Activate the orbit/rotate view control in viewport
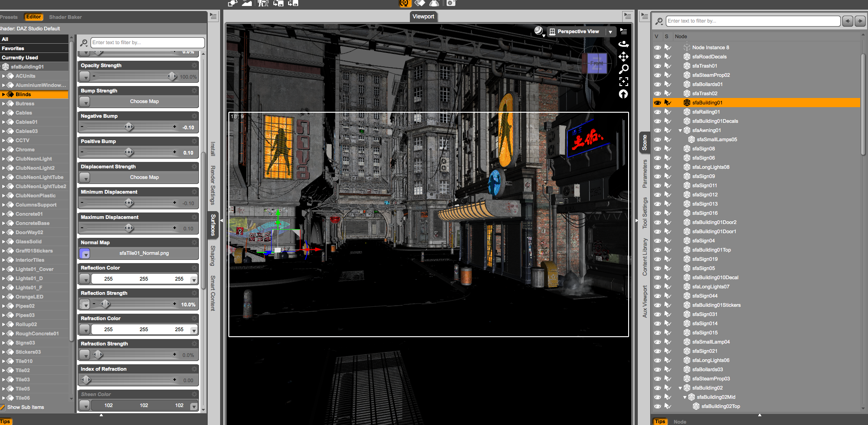Image resolution: width=868 pixels, height=425 pixels. point(624,44)
